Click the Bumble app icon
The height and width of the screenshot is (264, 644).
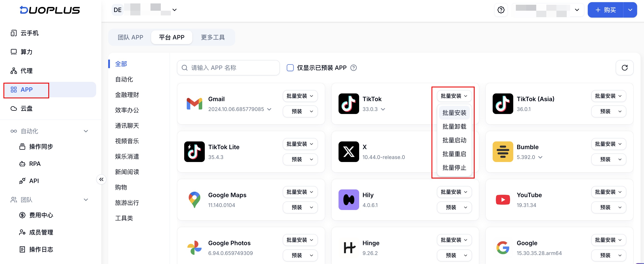(x=503, y=152)
